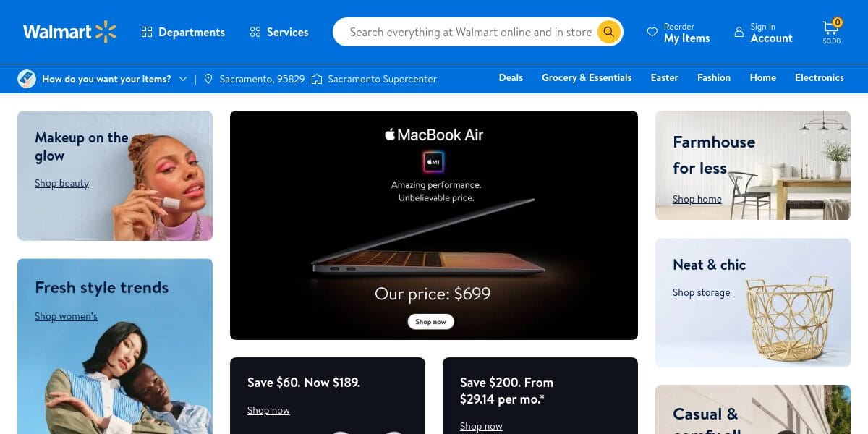Screen dimensions: 868x434
Task: Open the Electronics navigation item
Action: click(819, 77)
